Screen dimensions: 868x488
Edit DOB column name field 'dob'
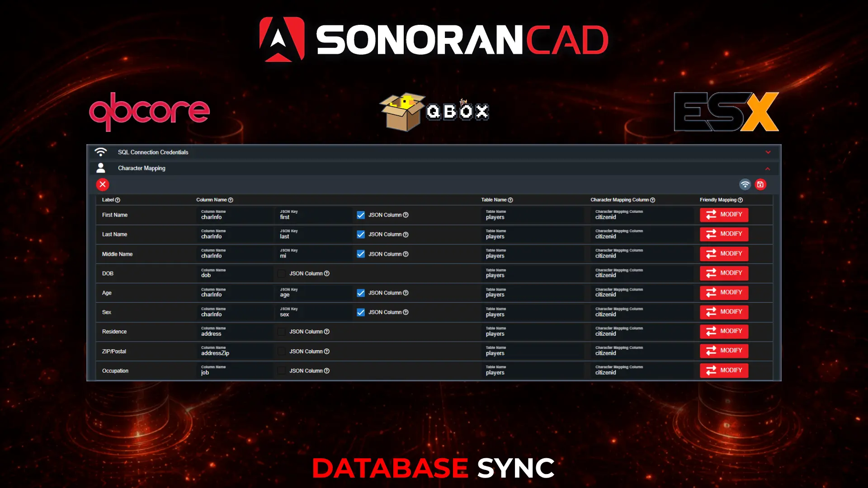(x=235, y=273)
